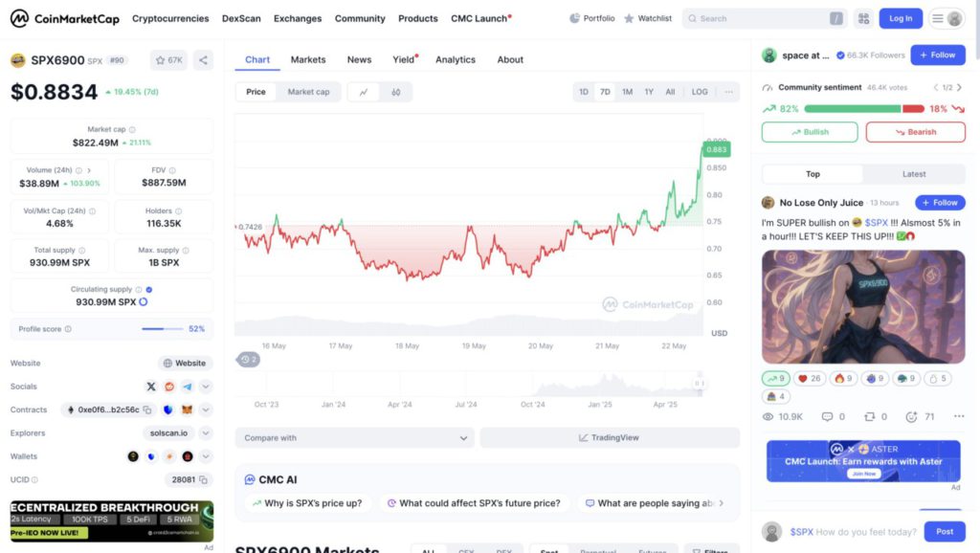Open the Telegram social link icon
The image size is (980, 553).
(188, 387)
